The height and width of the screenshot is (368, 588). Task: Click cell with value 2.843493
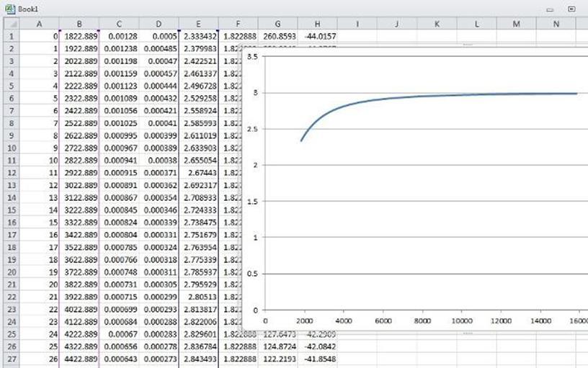point(198,358)
